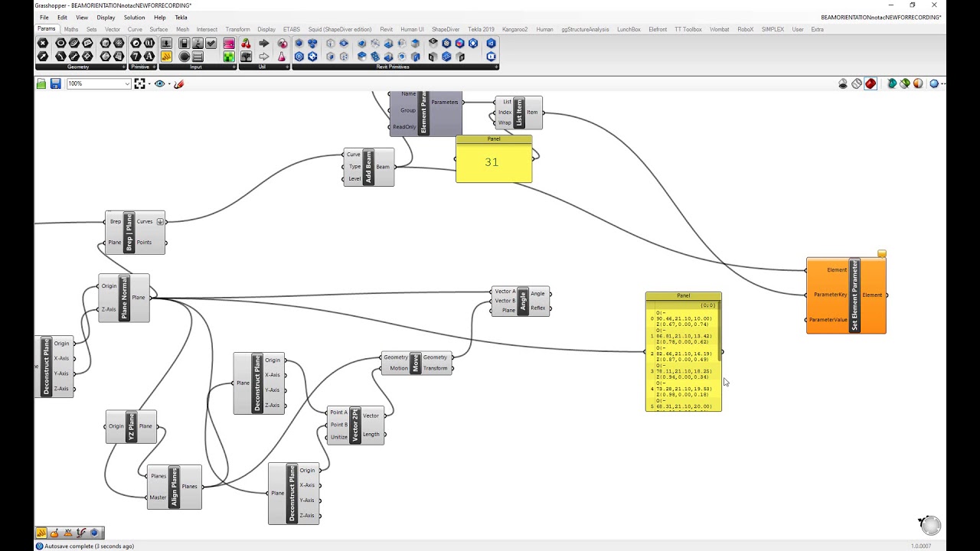Screen dimensions: 980x551
Task: Click the blue sphere icon in bottom-left widget bar
Action: tap(95, 533)
